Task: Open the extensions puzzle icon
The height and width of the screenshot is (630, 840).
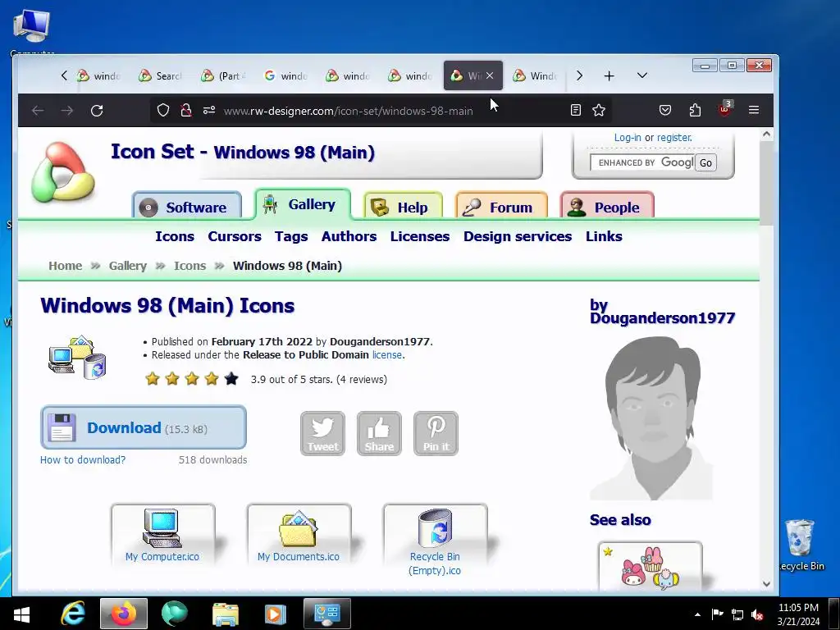Action: point(695,111)
